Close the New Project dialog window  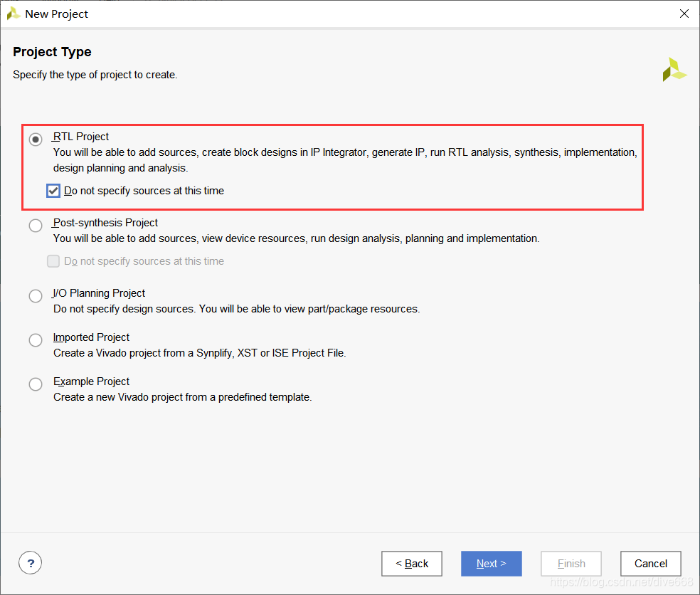[684, 14]
